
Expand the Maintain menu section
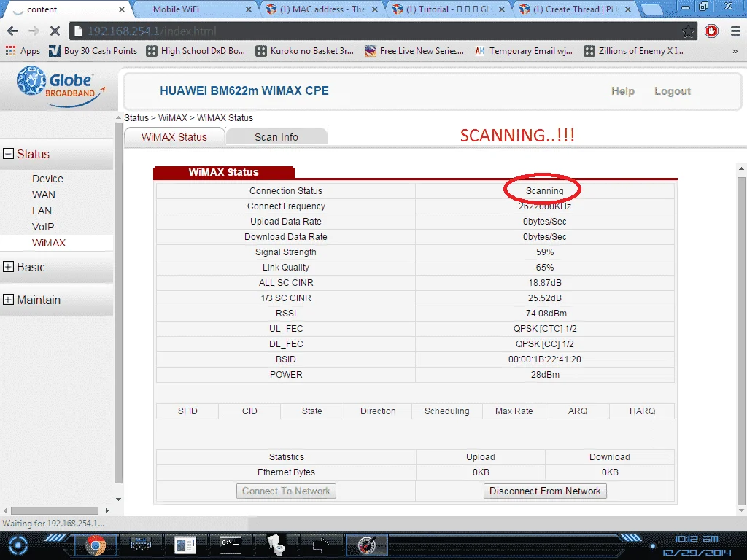coord(8,300)
